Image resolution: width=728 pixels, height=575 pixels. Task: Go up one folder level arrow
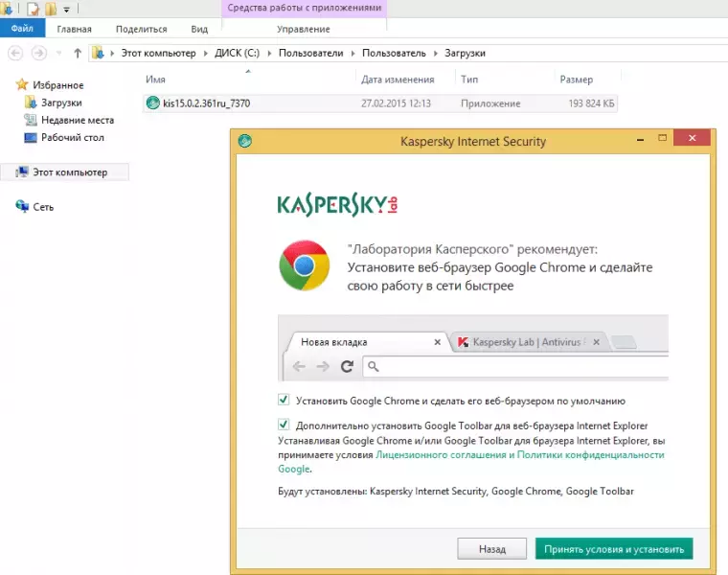point(78,54)
